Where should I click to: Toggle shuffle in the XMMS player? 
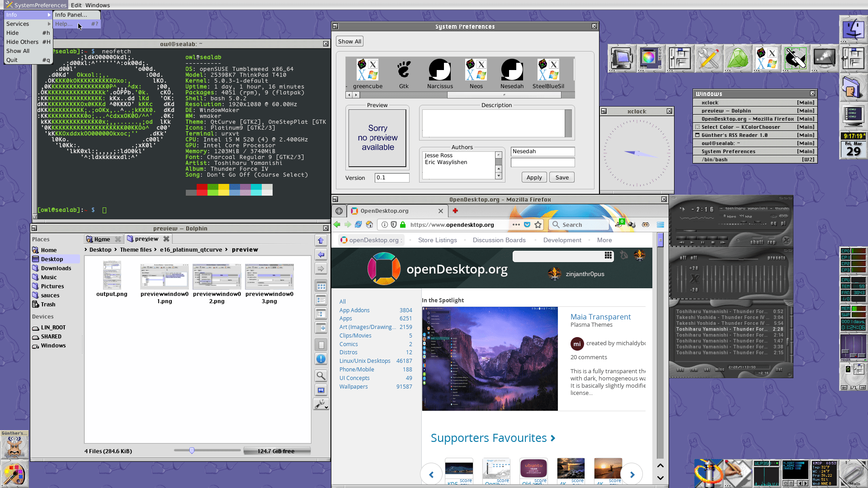coord(757,242)
